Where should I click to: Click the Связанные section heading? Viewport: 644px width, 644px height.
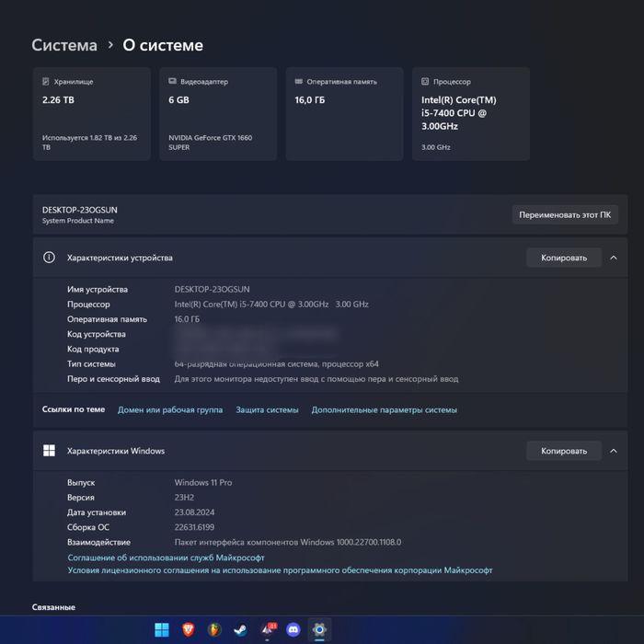tap(53, 607)
